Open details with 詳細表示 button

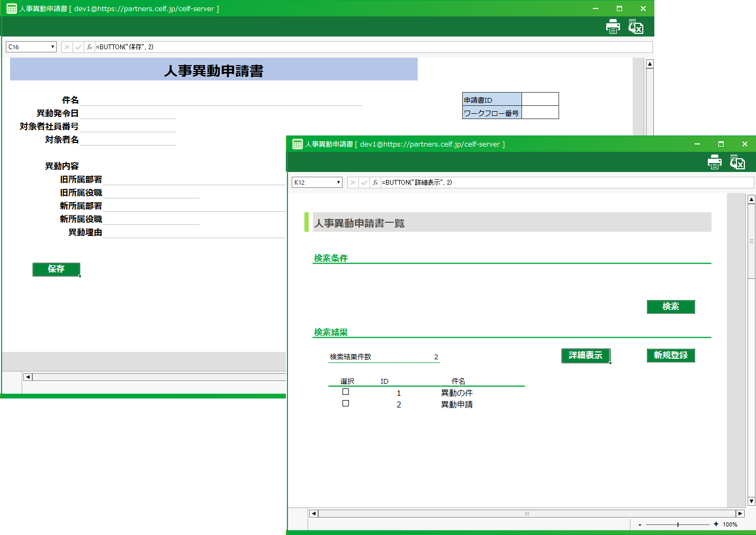point(586,356)
